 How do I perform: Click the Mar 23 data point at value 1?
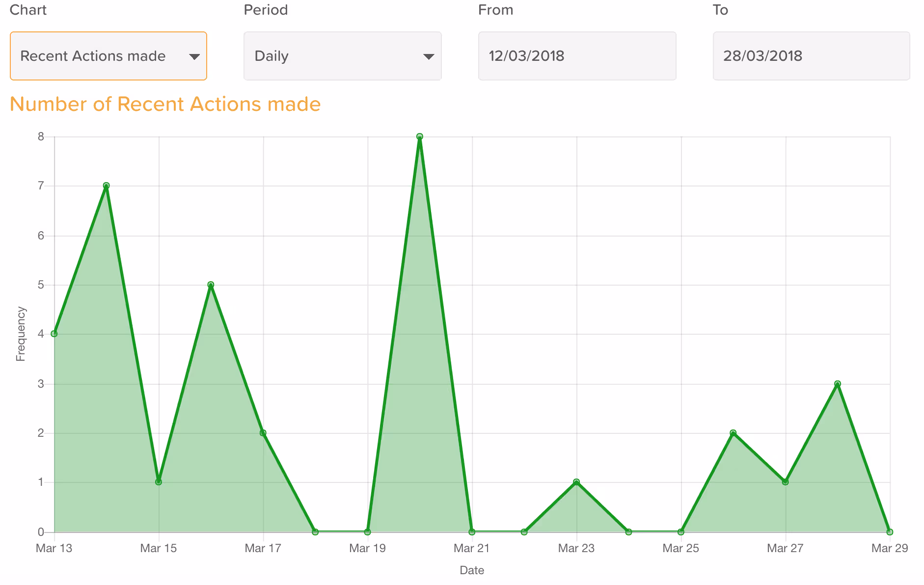coord(576,482)
